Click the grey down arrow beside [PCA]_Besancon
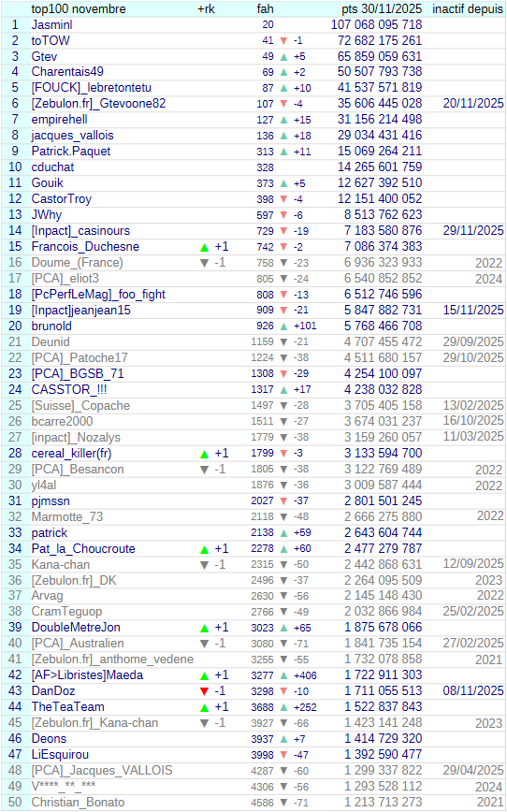The width and height of the screenshot is (507, 812). pos(205,471)
